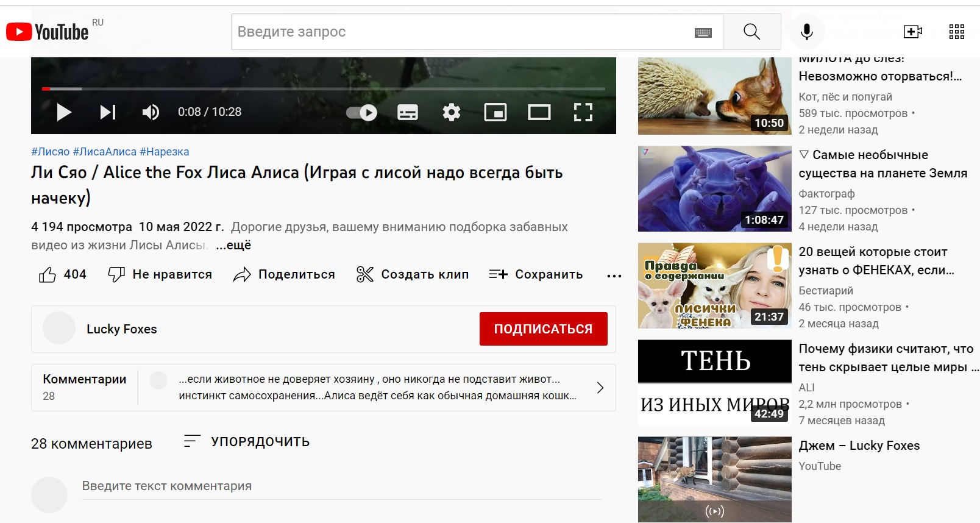Save video to playlist with Сохранить
Screen dimensions: 980x523
point(536,274)
